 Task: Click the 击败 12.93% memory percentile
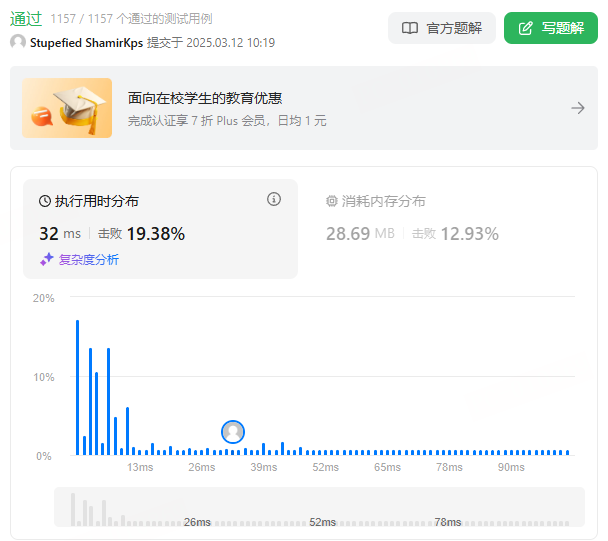pyautogui.click(x=455, y=233)
